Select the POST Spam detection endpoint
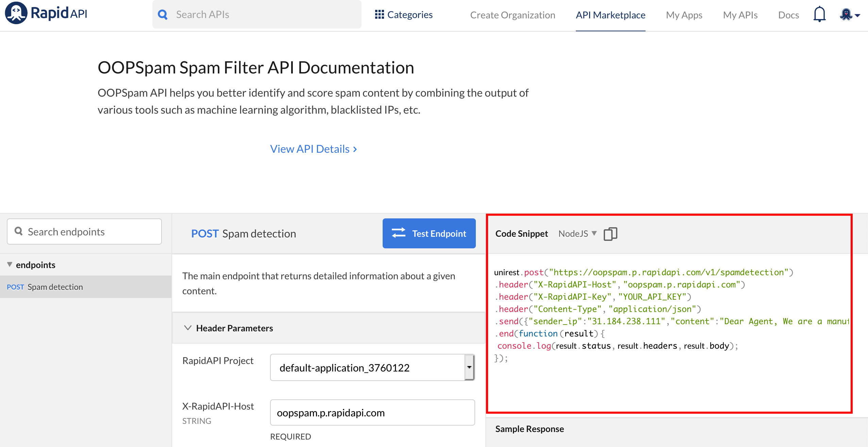This screenshot has width=868, height=447. 54,286
